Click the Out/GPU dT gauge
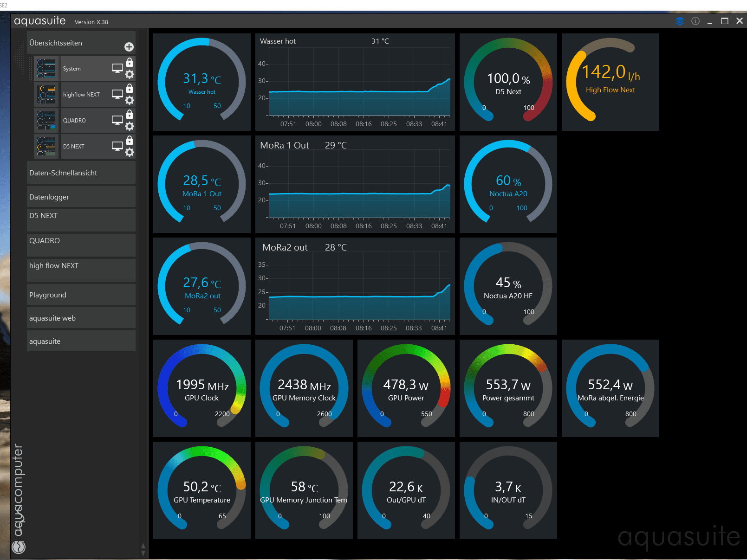The height and width of the screenshot is (560, 747). tap(406, 490)
